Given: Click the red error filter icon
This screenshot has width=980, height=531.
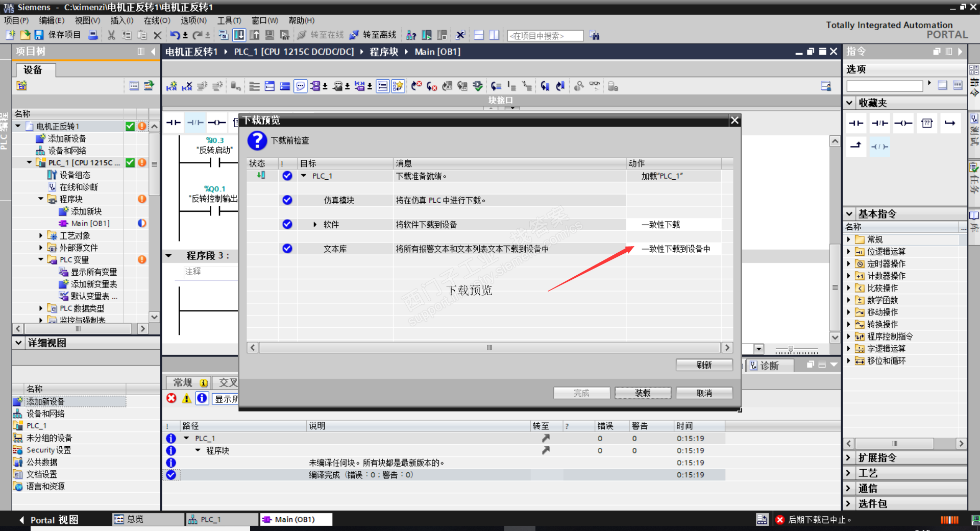Looking at the screenshot, I should coord(171,398).
